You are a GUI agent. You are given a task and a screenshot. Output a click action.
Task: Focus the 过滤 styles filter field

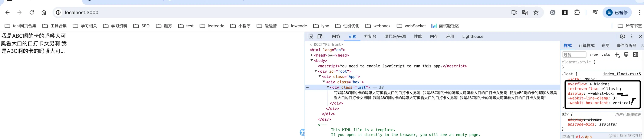(x=574, y=54)
